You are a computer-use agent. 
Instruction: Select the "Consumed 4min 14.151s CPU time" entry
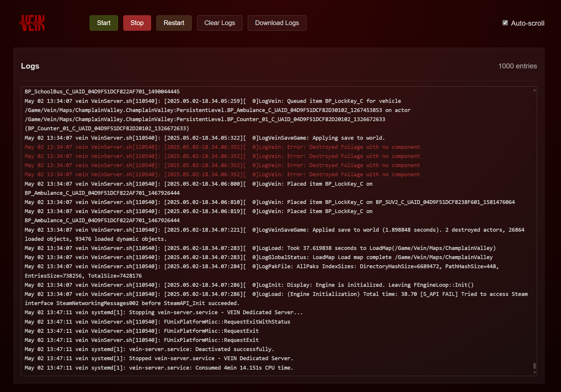[159, 368]
